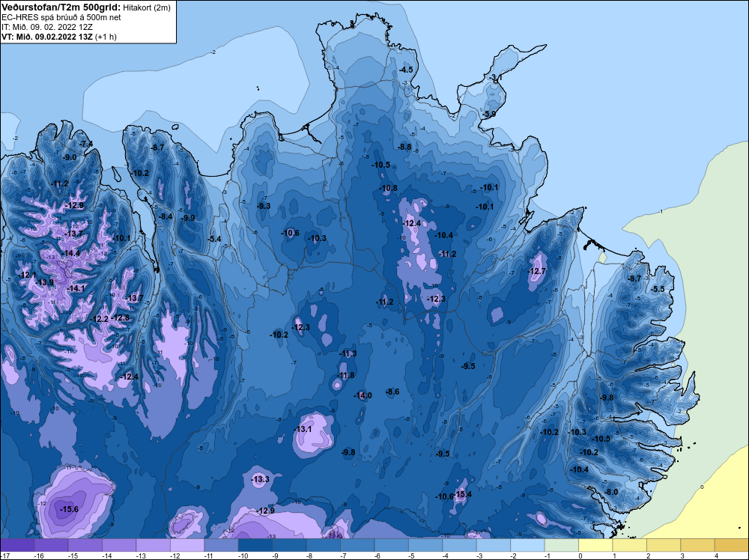Click the -5.5 temperature value
749x560 pixels.
point(658,289)
